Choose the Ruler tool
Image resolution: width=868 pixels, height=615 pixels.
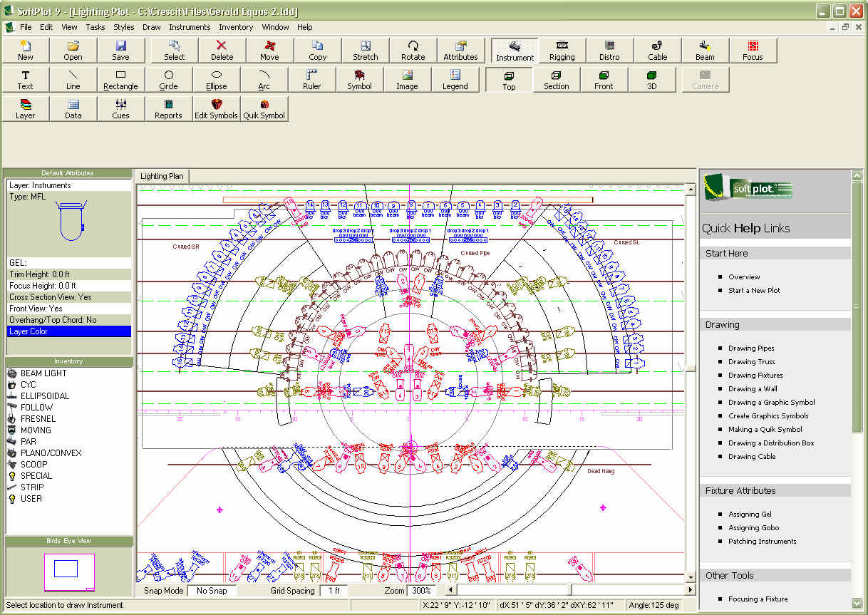coord(311,79)
